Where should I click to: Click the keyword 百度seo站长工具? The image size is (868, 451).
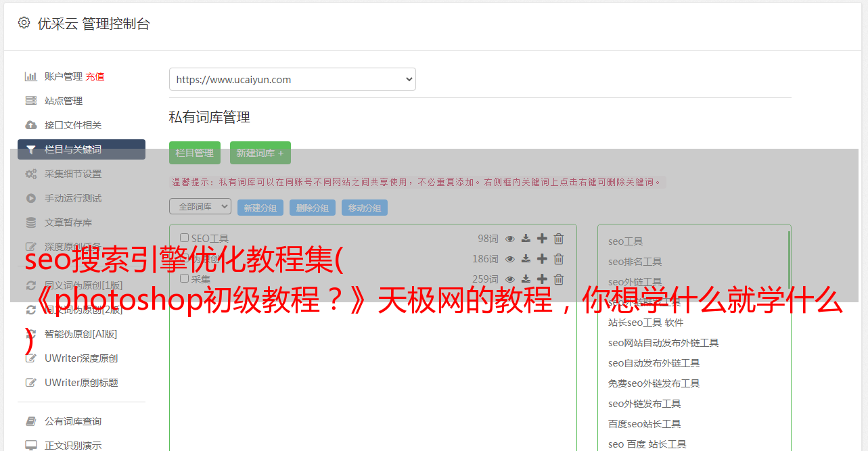pos(645,424)
